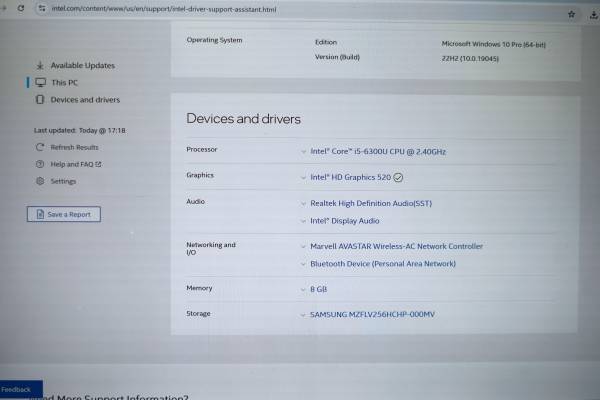Open the Feedback tab at bottom left
600x400 pixels.
tap(16, 389)
